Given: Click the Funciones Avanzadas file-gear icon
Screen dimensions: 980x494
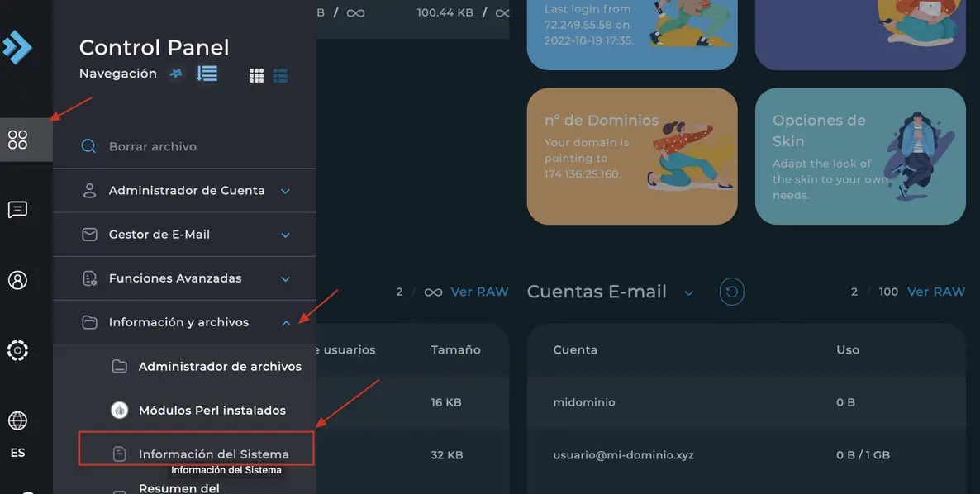Looking at the screenshot, I should click(x=90, y=278).
